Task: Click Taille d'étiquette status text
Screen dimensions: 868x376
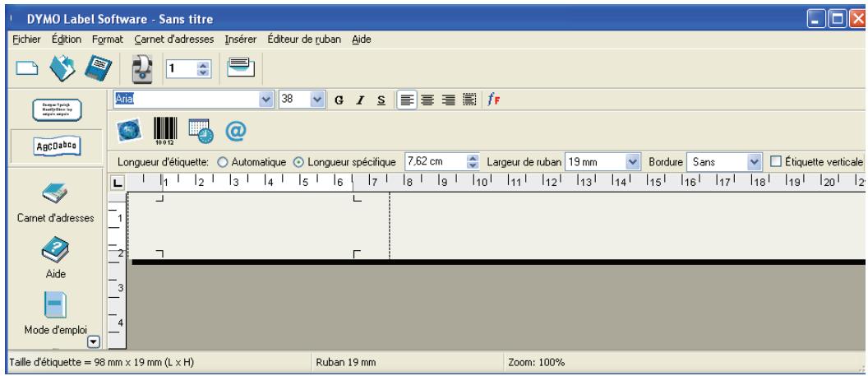Action: click(101, 363)
